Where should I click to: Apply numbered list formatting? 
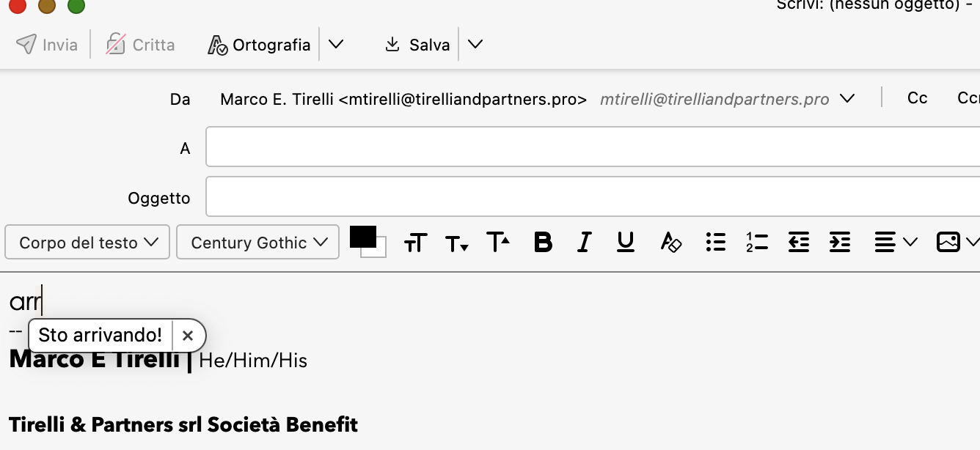click(756, 242)
